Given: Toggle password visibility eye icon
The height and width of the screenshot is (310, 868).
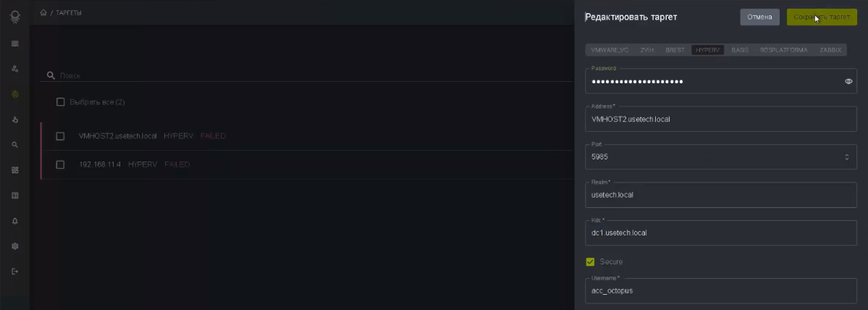Looking at the screenshot, I should click(848, 81).
